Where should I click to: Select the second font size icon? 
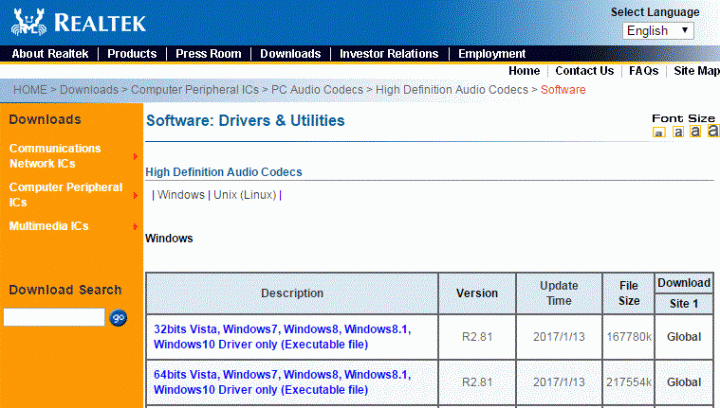pos(678,132)
